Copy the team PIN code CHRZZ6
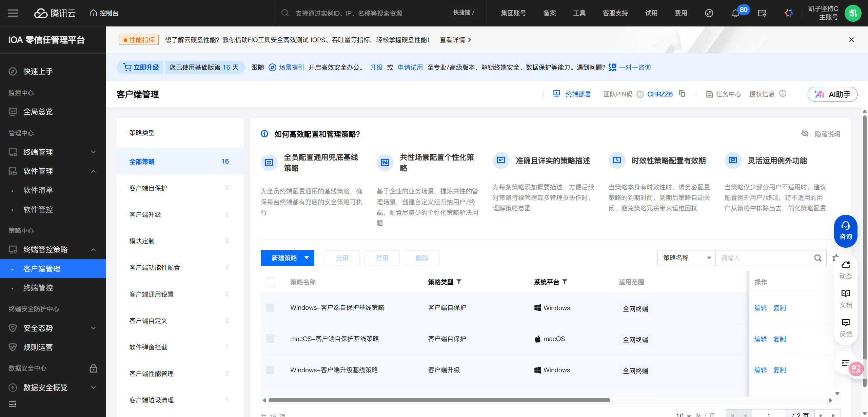868x417 pixels. click(682, 94)
